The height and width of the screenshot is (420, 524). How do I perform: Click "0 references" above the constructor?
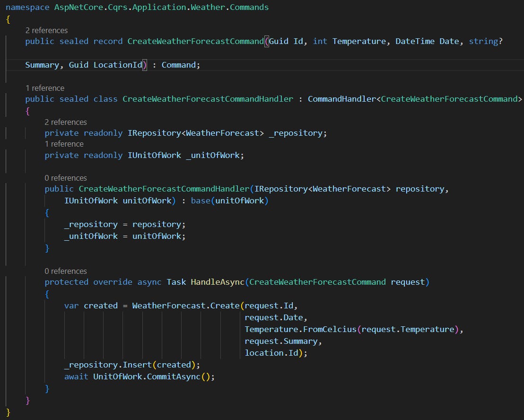pos(65,178)
